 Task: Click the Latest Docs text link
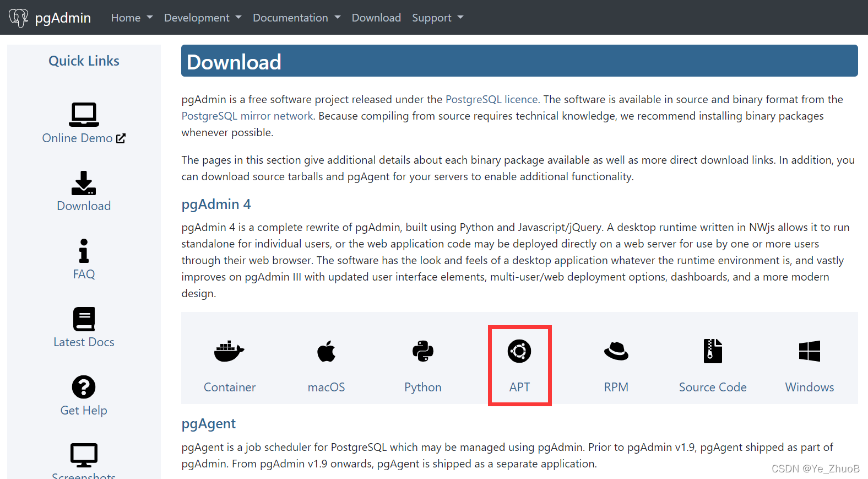(x=84, y=342)
